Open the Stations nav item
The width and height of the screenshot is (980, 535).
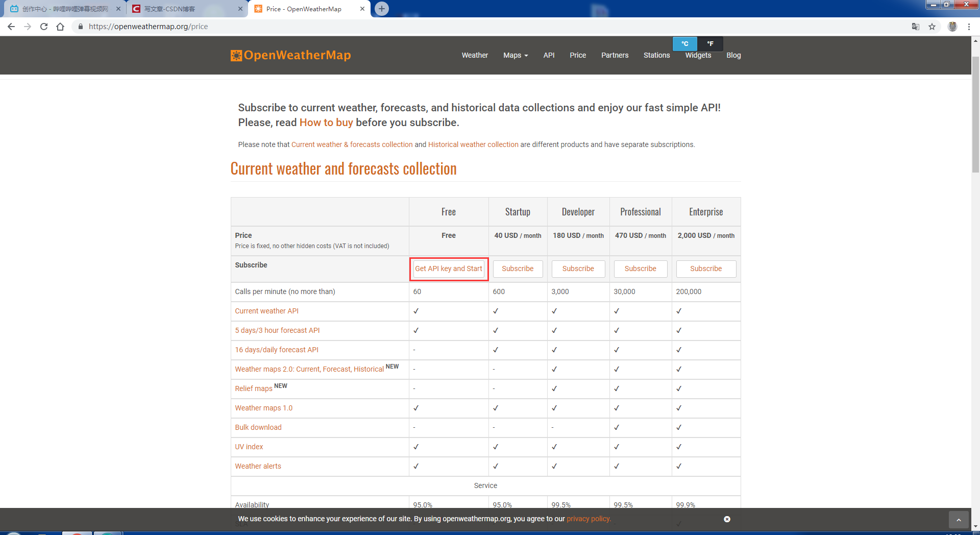656,55
